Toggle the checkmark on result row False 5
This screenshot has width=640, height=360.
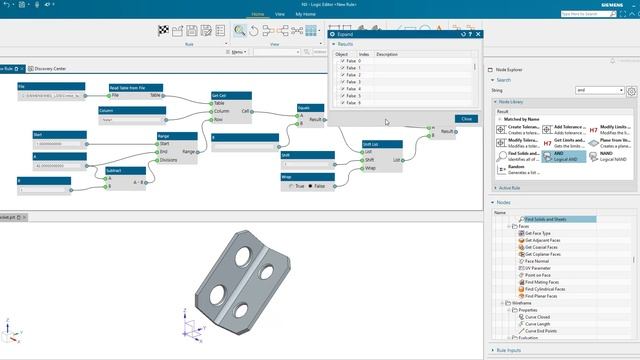(x=342, y=96)
